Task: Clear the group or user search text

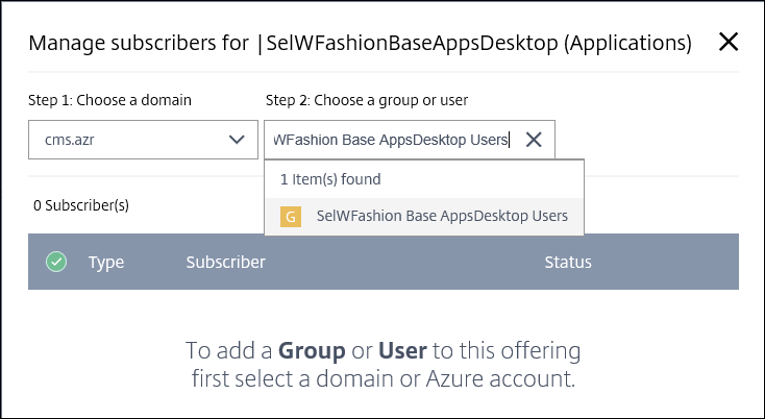Action: 534,140
